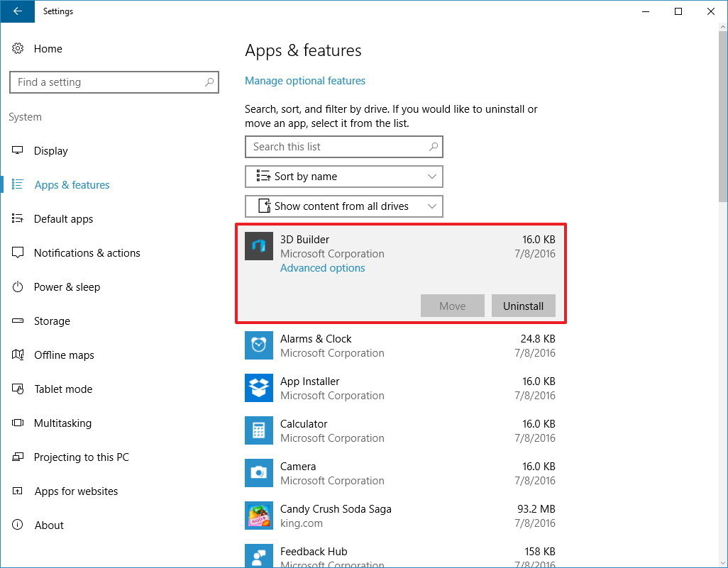
Task: Maximize the Settings window
Action: click(x=678, y=11)
